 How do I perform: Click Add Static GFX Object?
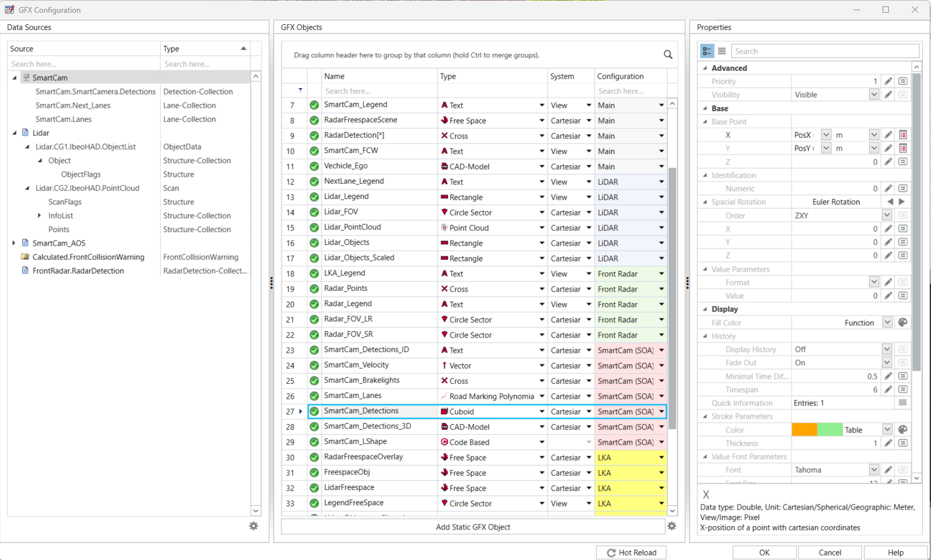[x=473, y=527]
